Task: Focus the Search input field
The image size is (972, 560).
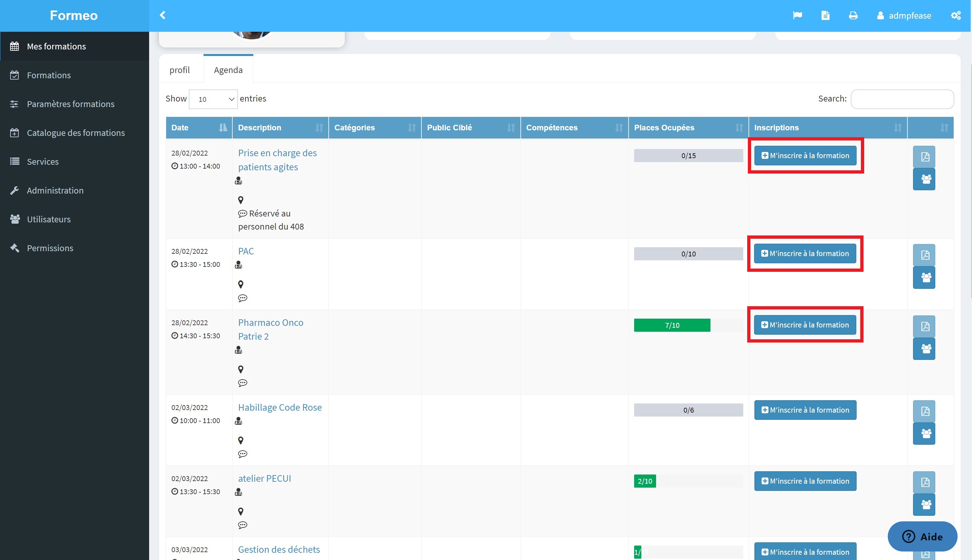Action: [x=902, y=99]
